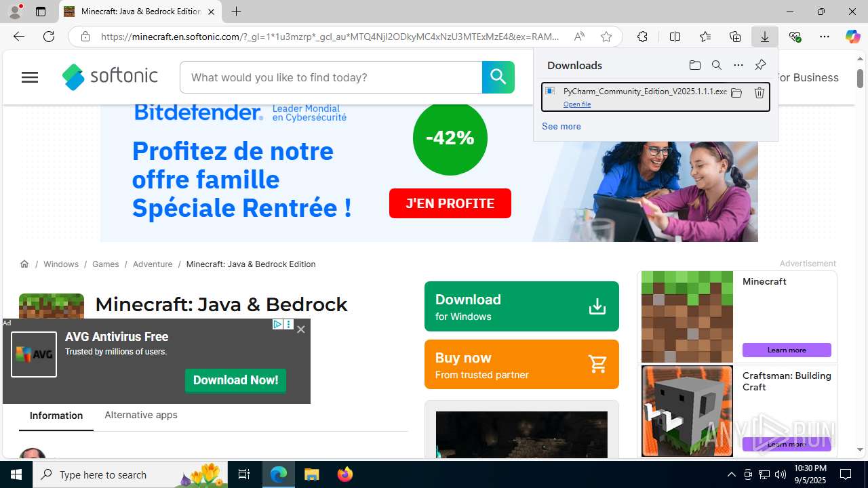868x488 pixels.
Task: Open Craftsman: Building Craft thumbnail
Action: (687, 411)
